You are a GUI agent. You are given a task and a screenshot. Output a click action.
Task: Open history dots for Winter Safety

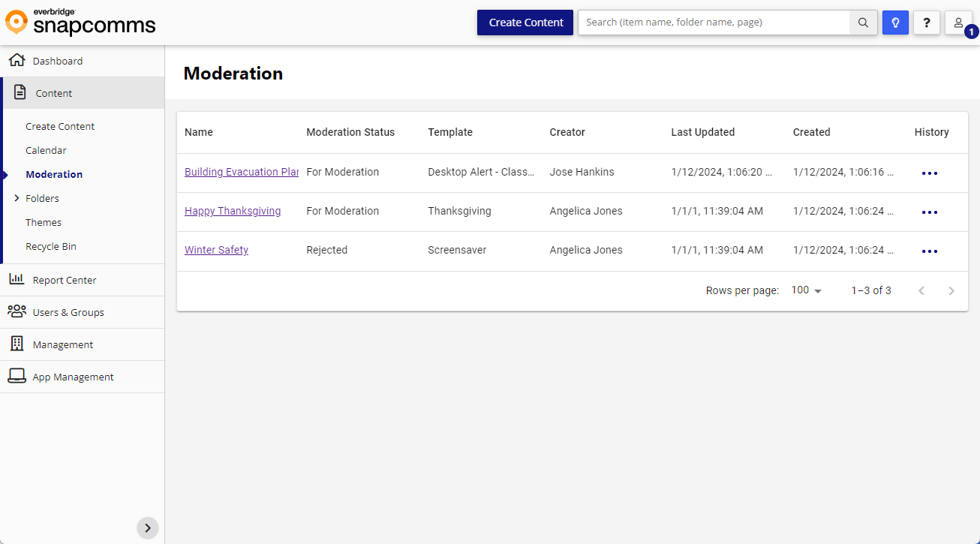pos(929,251)
